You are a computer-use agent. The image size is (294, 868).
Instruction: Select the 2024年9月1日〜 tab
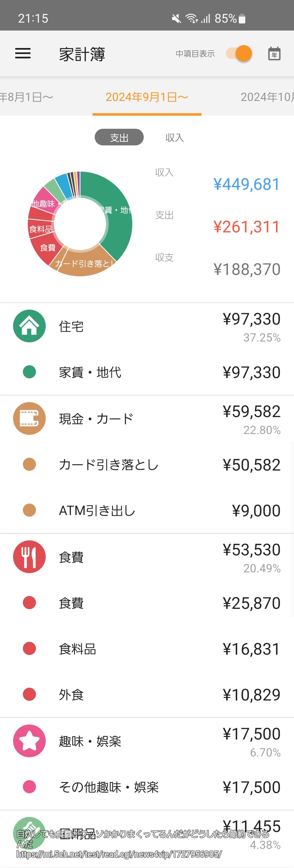coord(147,97)
